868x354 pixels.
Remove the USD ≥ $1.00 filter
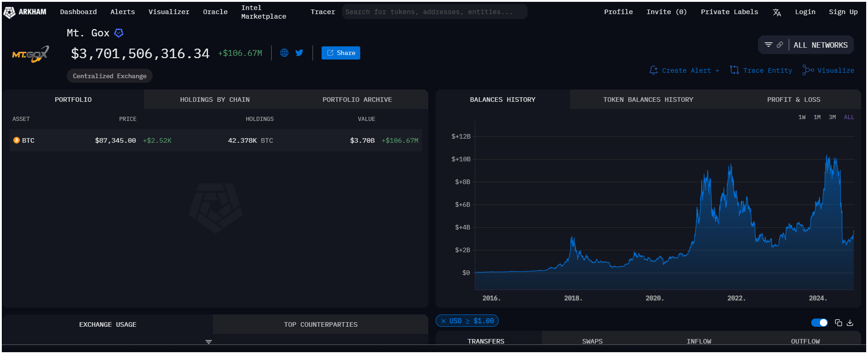pyautogui.click(x=443, y=321)
